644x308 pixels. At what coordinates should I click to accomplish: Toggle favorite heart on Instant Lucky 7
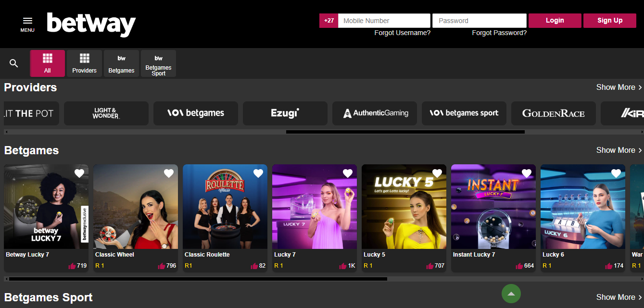tap(527, 173)
